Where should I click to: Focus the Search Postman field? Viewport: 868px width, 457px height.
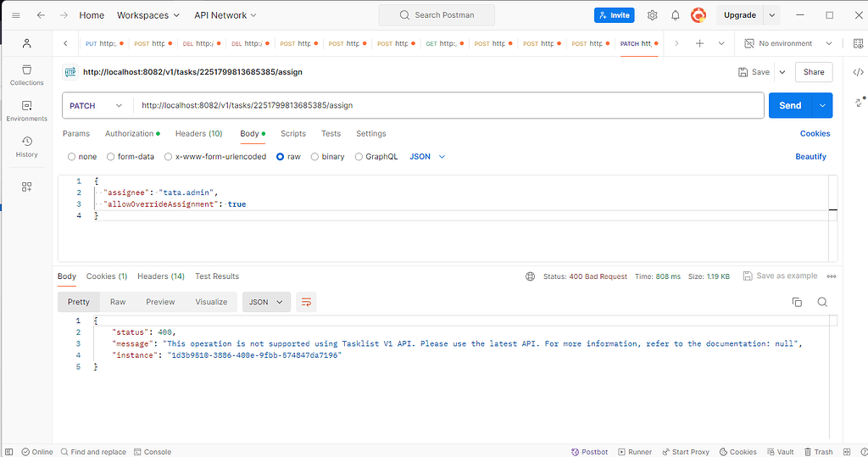click(437, 15)
